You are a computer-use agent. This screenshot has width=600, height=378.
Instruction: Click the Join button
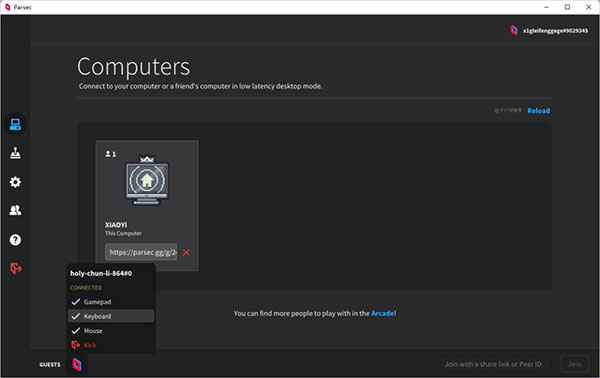[x=574, y=364]
